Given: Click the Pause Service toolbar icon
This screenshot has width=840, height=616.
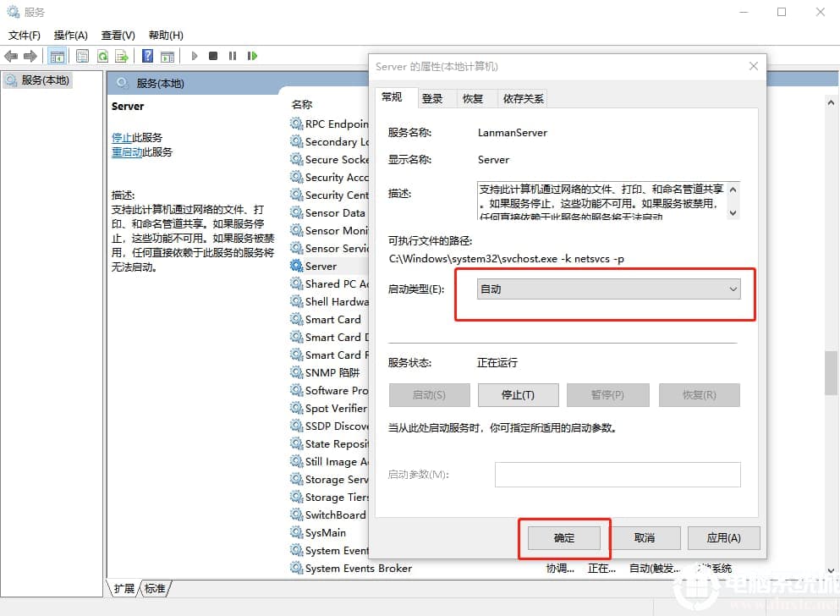Looking at the screenshot, I should pyautogui.click(x=233, y=56).
